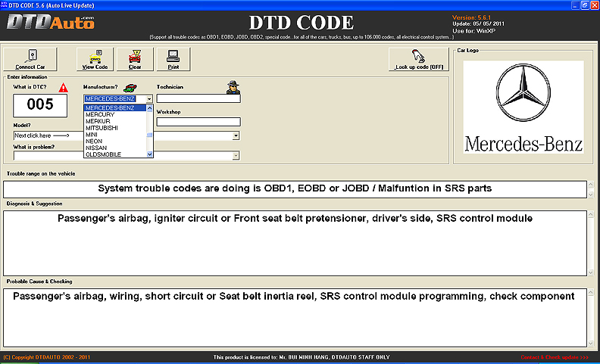The width and height of the screenshot is (600, 364).
Task: Click the Contact & Check update link
Action: [555, 357]
